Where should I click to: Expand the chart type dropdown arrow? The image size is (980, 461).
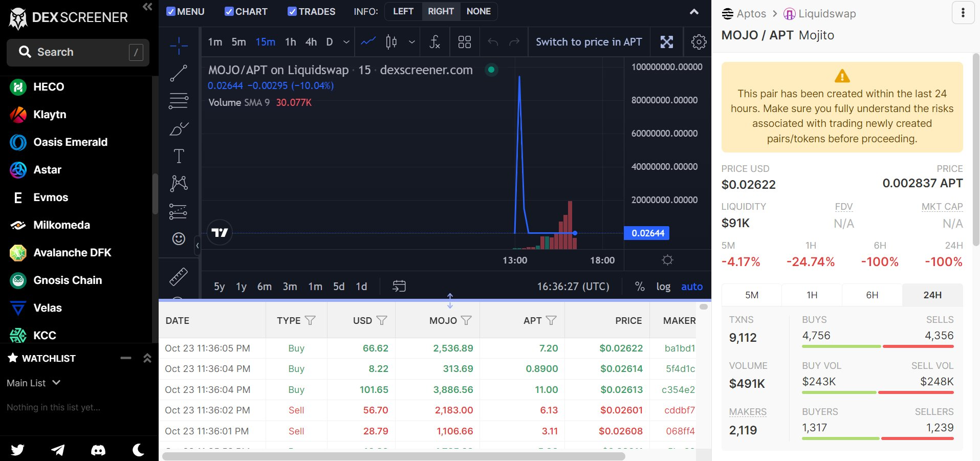click(x=412, y=42)
